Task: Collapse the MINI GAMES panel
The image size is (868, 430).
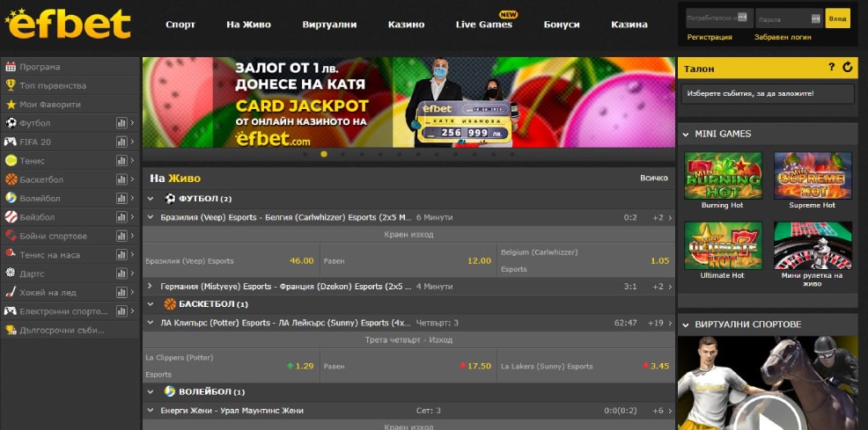Action: [686, 134]
